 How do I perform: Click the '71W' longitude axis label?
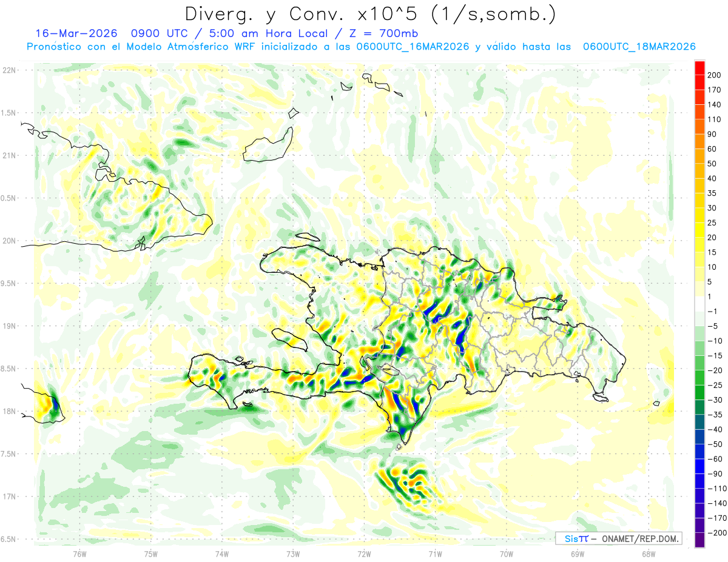click(x=435, y=553)
